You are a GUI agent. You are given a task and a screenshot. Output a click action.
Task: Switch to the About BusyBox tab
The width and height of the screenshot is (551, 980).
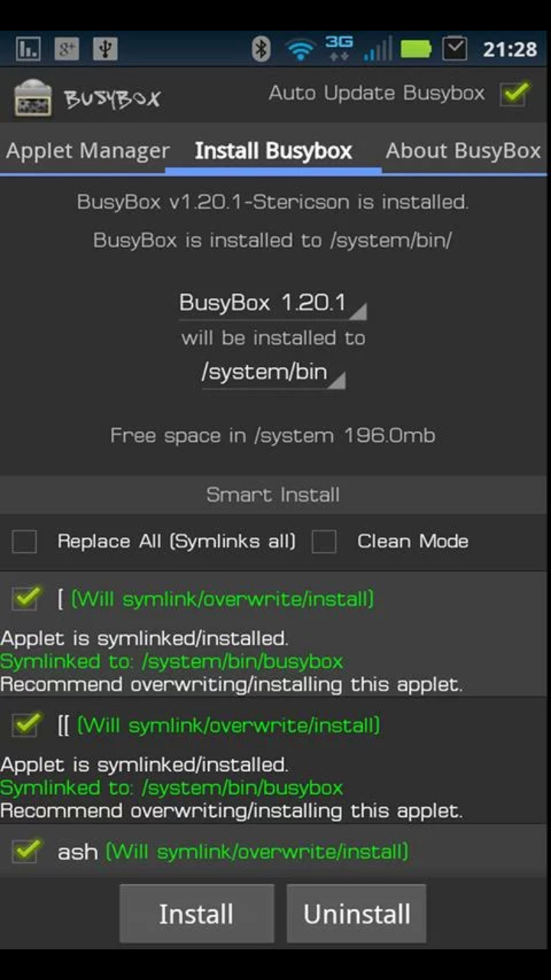click(x=464, y=151)
